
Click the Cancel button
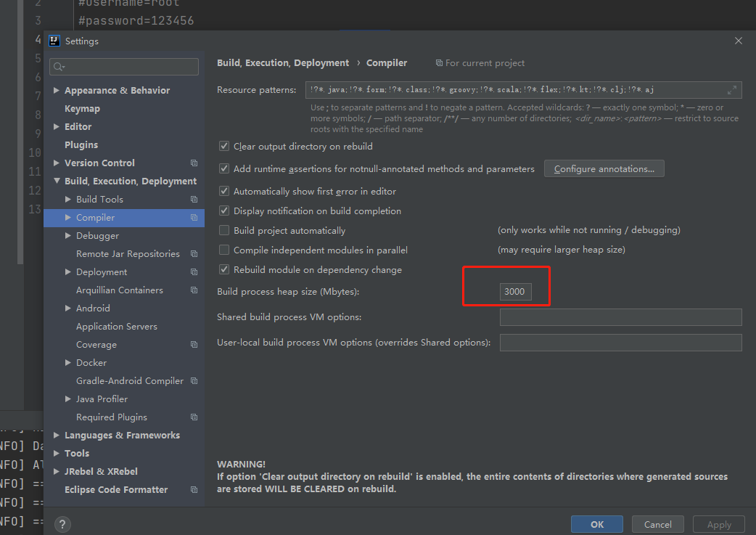[657, 524]
